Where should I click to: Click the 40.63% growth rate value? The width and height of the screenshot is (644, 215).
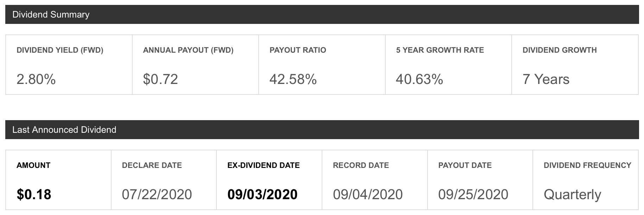[419, 79]
